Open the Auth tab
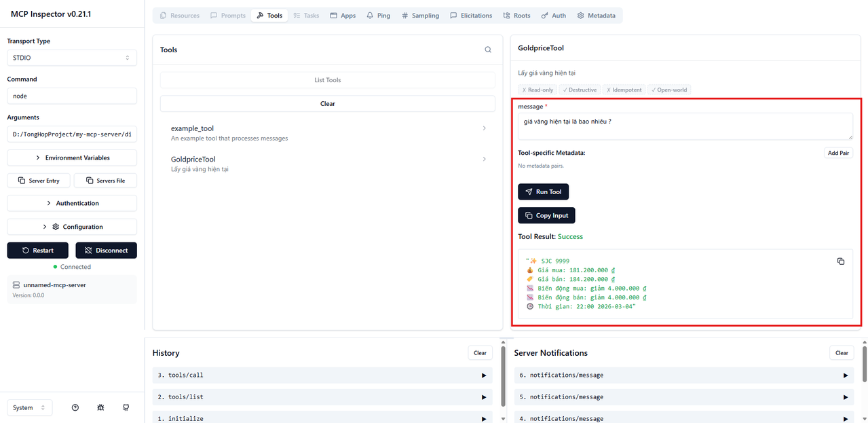 [x=553, y=16]
